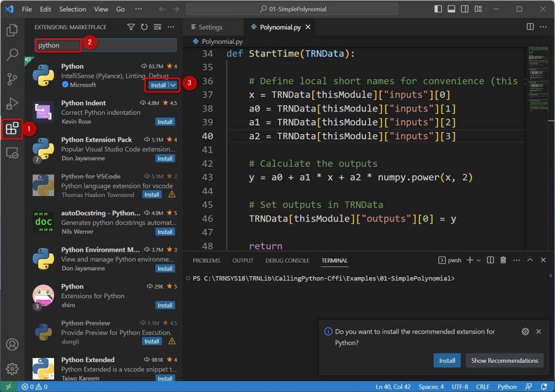This screenshot has height=392, width=555.
Task: Open terminal panel more actions
Action: click(517, 260)
